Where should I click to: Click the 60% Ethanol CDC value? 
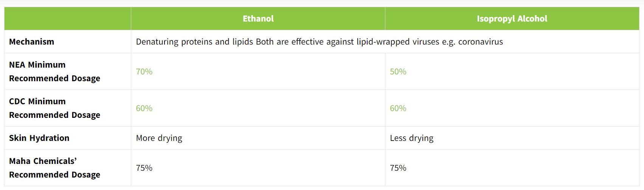(144, 108)
